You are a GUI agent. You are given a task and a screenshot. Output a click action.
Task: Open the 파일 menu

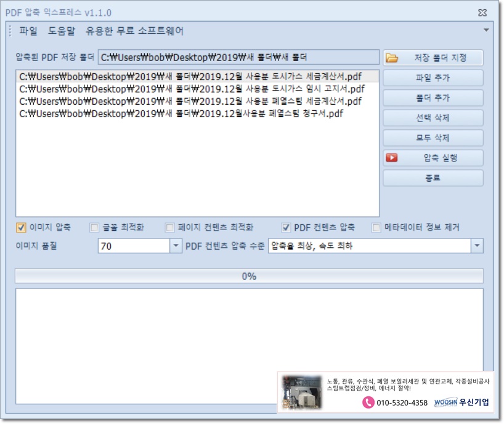tap(28, 31)
